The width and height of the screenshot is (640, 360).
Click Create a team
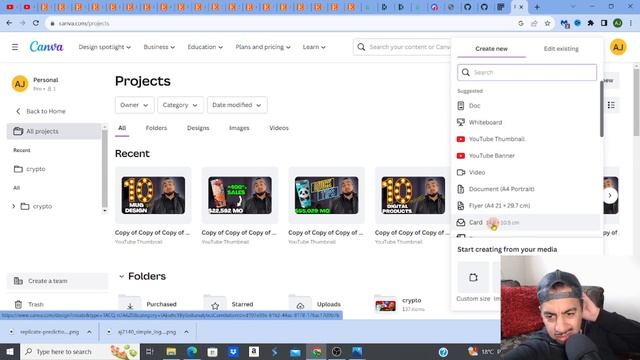coord(57,281)
